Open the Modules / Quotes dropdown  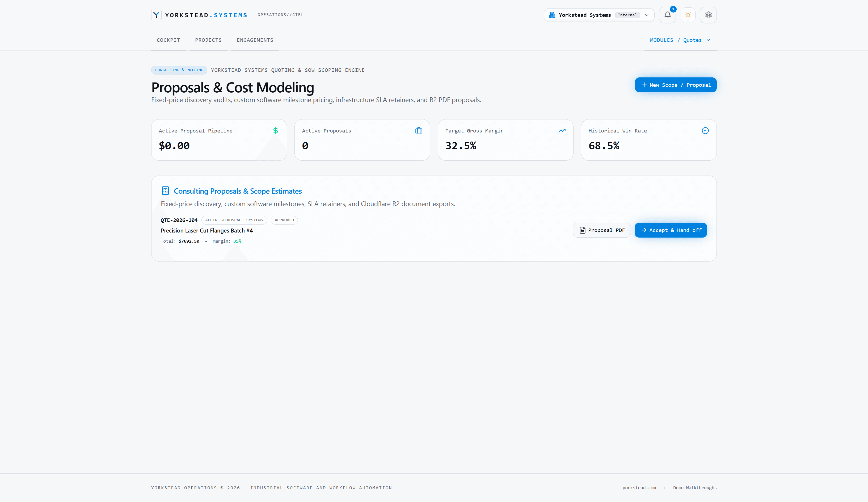(x=680, y=40)
